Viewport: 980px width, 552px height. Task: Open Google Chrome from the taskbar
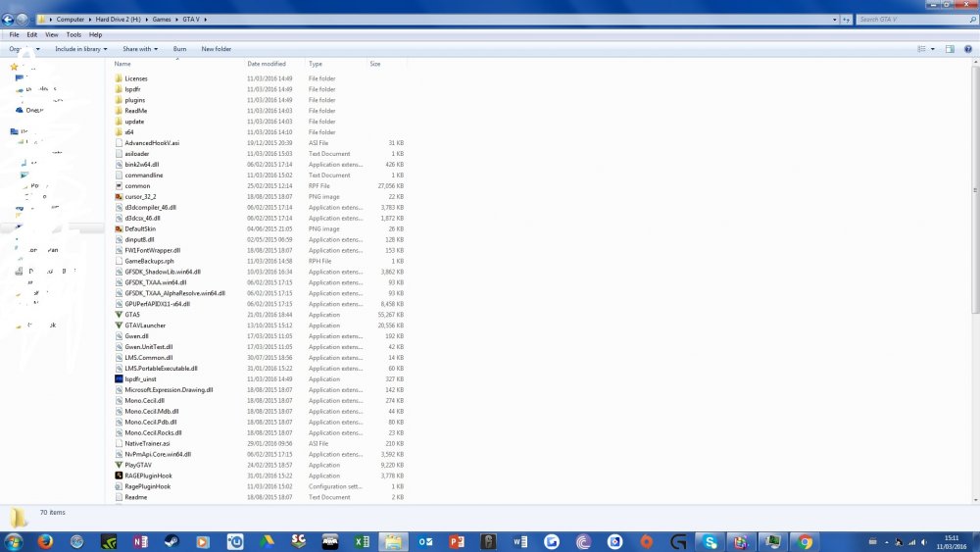coord(805,541)
